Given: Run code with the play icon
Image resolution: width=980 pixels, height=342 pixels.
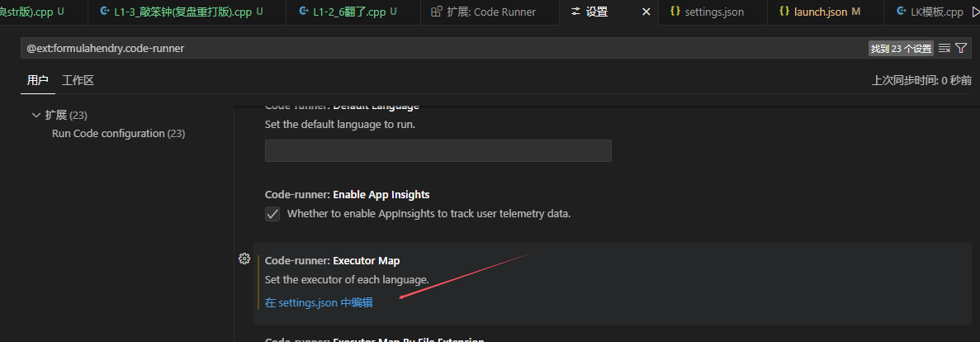Looking at the screenshot, I should point(975,12).
